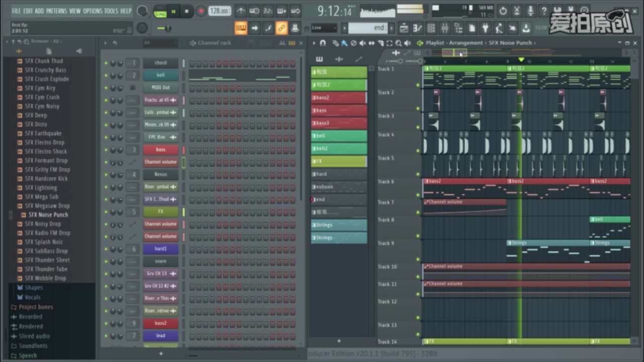Mute the bell channel green LED
Screen dimensions: 644x362
106,76
